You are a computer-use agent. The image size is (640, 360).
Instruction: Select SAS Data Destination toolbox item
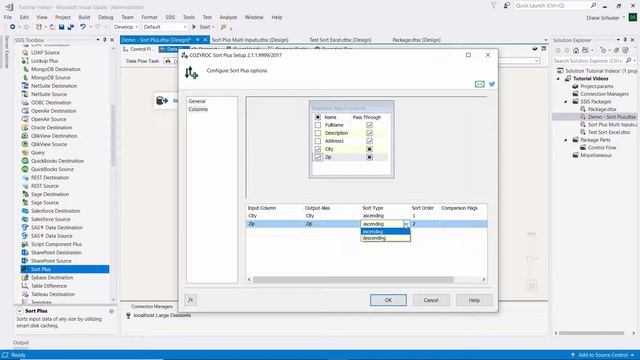57,227
